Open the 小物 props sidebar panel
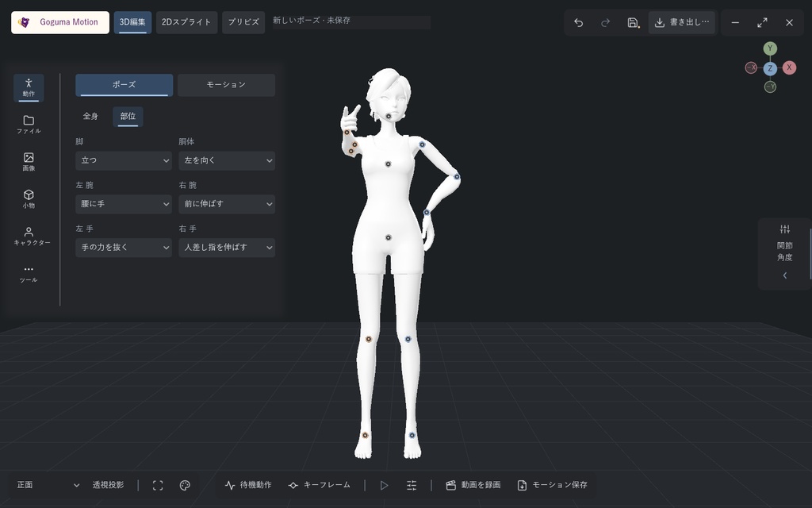This screenshot has width=812, height=508. (29, 199)
